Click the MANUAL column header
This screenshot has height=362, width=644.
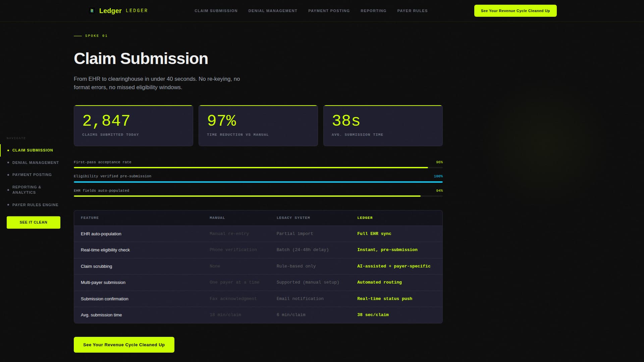(x=217, y=218)
